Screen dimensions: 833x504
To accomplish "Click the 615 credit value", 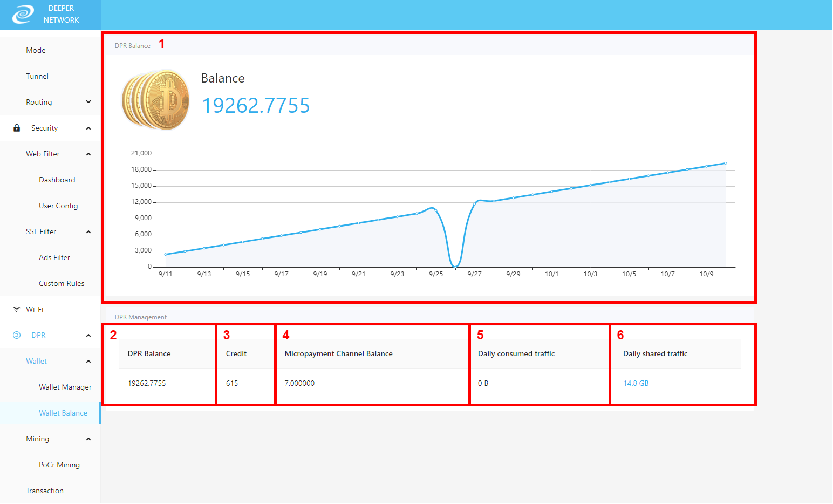I will click(232, 383).
